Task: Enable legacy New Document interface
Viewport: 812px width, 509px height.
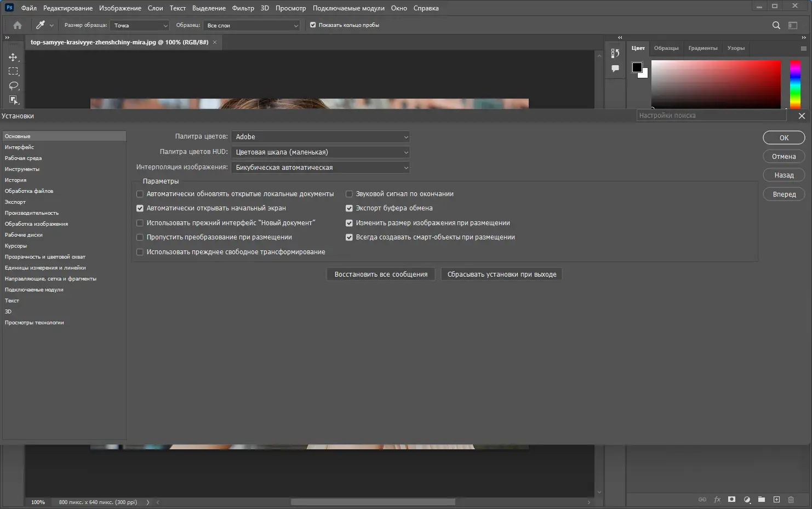Action: pyautogui.click(x=140, y=223)
